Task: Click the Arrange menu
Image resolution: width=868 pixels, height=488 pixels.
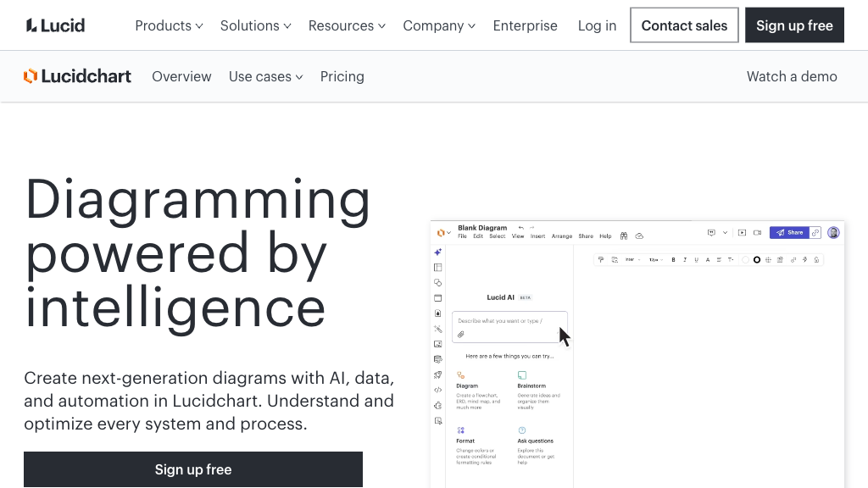Action: [562, 236]
